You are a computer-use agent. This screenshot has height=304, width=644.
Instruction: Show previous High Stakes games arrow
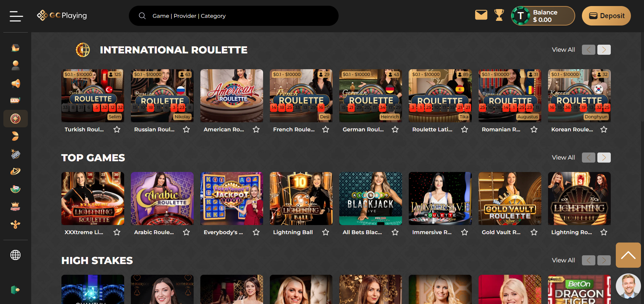(x=589, y=260)
